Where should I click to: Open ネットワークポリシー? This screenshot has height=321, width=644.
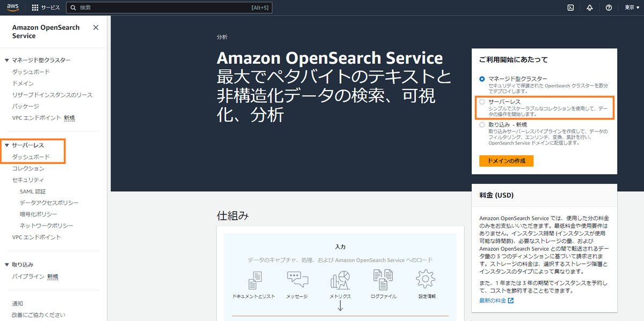point(47,226)
